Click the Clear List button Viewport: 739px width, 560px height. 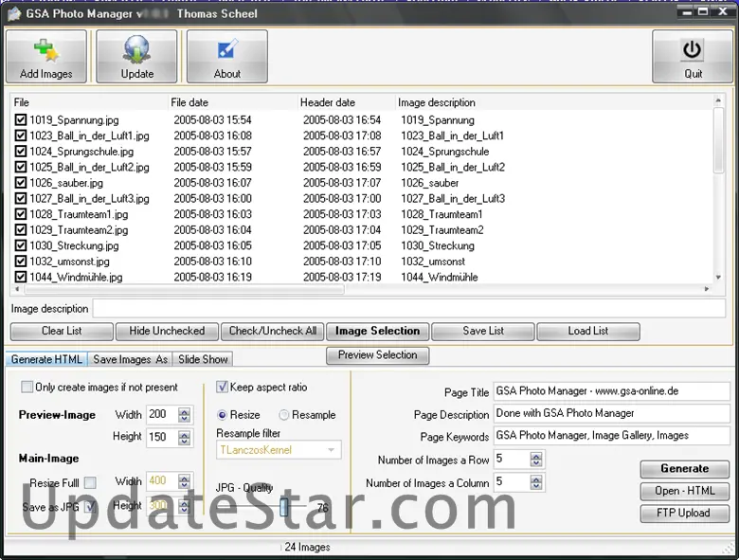(62, 332)
